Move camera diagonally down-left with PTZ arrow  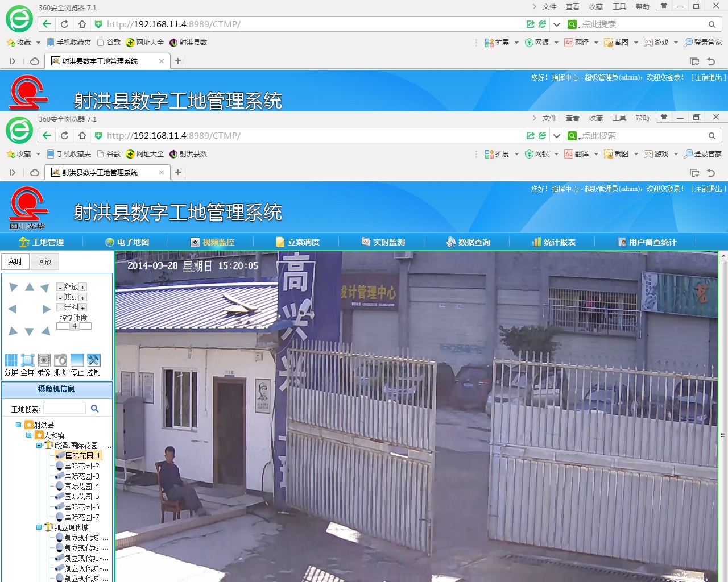click(14, 331)
